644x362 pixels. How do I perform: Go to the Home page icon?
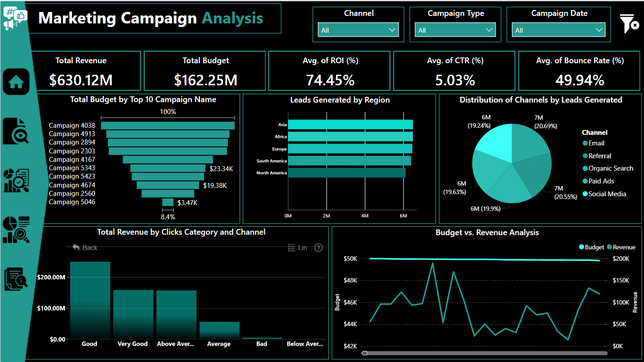pyautogui.click(x=16, y=82)
